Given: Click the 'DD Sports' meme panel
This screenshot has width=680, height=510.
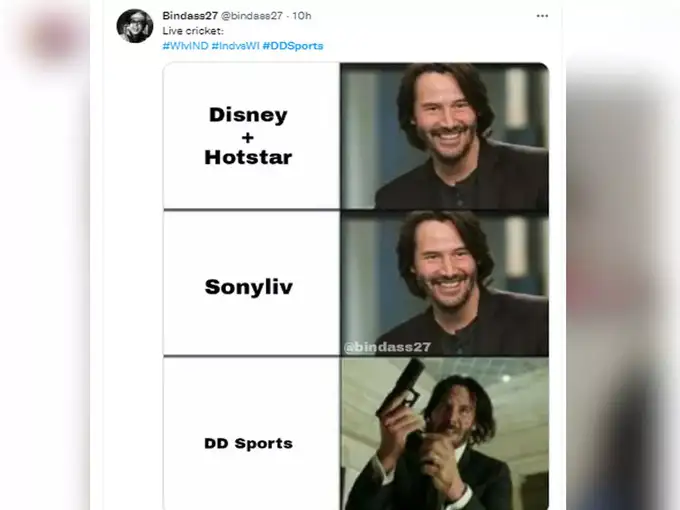Looking at the screenshot, I should [252, 442].
